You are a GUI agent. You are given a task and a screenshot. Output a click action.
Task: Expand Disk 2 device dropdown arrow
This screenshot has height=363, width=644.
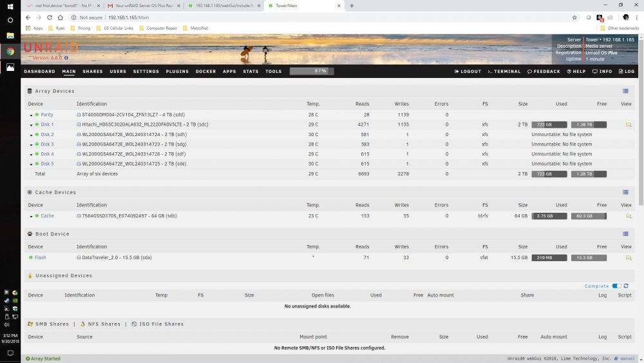pyautogui.click(x=31, y=135)
